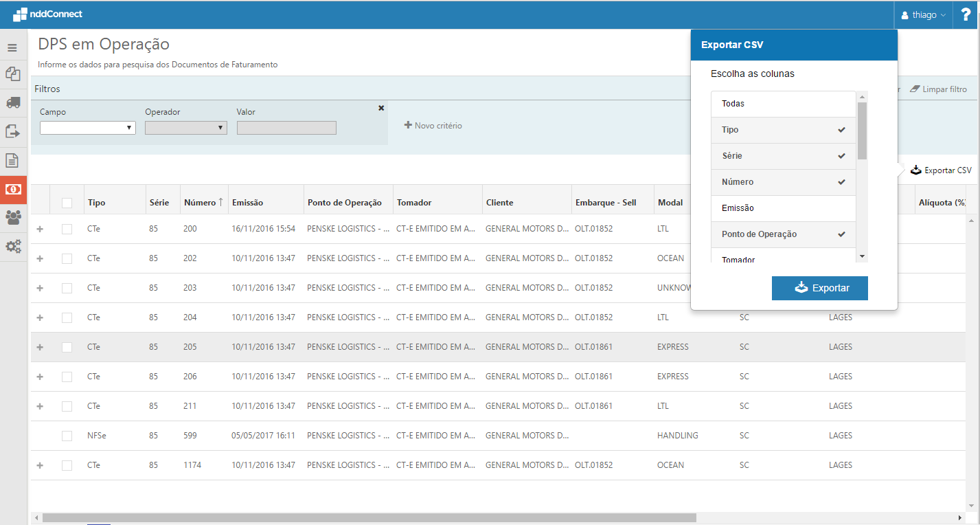The height and width of the screenshot is (525, 980).
Task: Click the Novo critério link
Action: click(433, 126)
